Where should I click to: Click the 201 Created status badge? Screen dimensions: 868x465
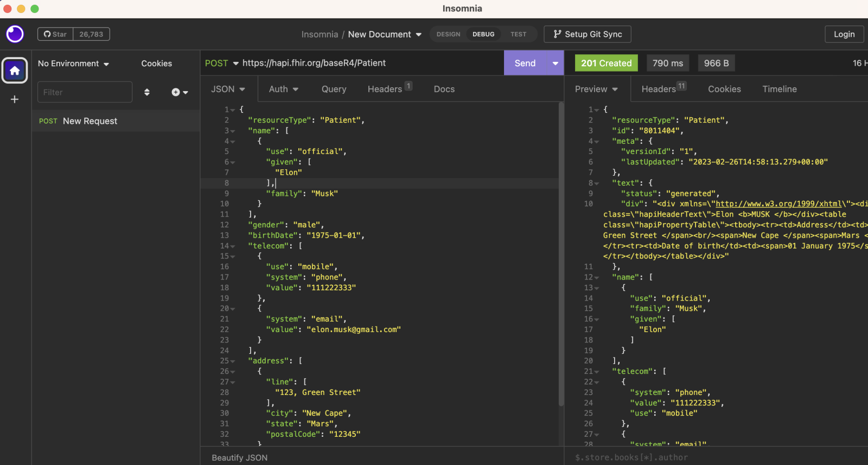point(607,63)
